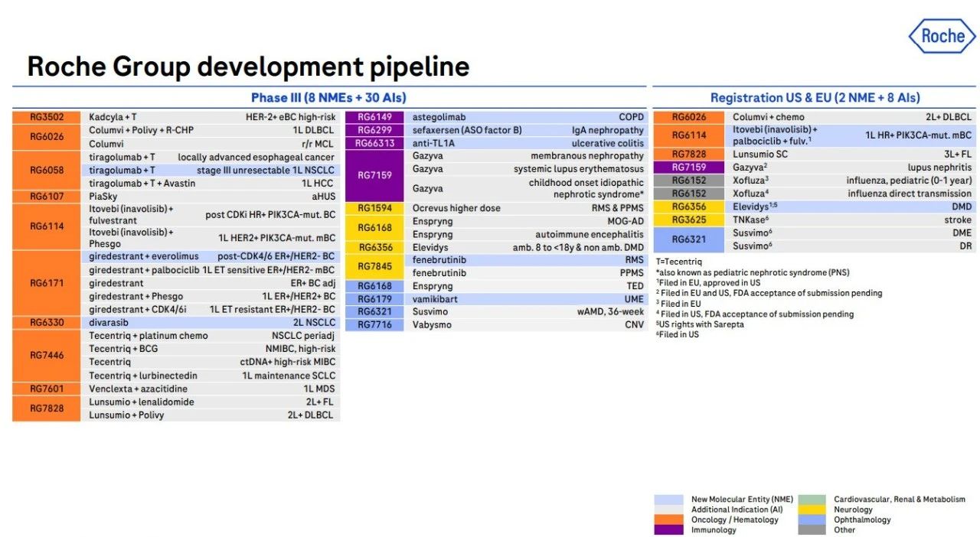Click the 'Additional Indication (AI)' legend swatch
The image size is (980, 537).
668,509
